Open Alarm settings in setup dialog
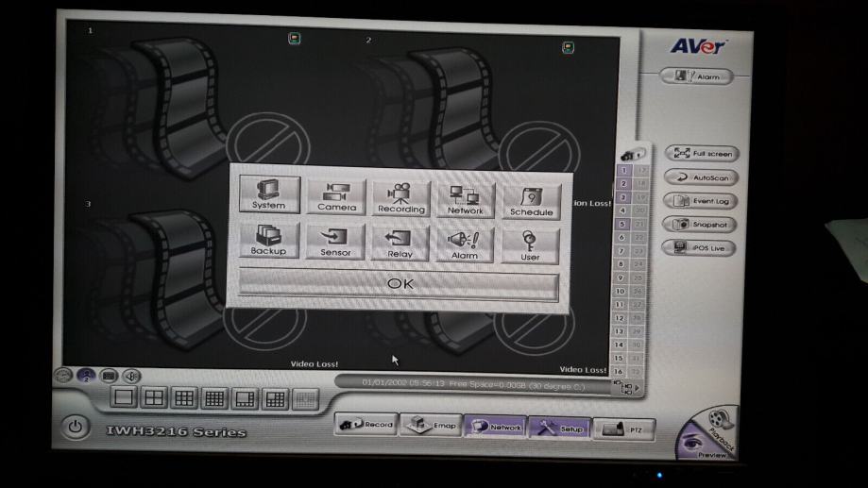The width and height of the screenshot is (868, 488). coord(465,245)
